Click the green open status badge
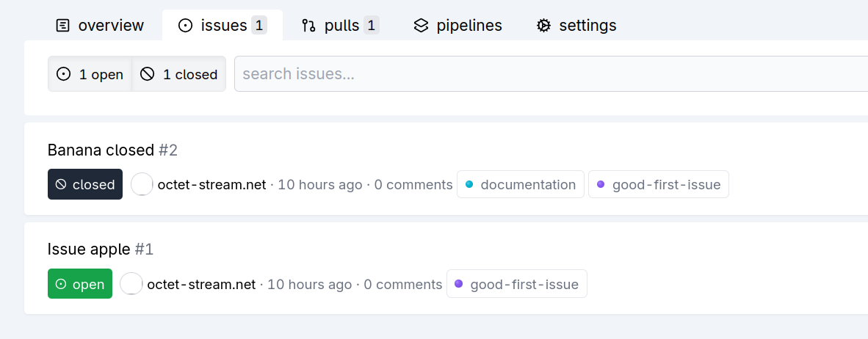 coord(80,284)
